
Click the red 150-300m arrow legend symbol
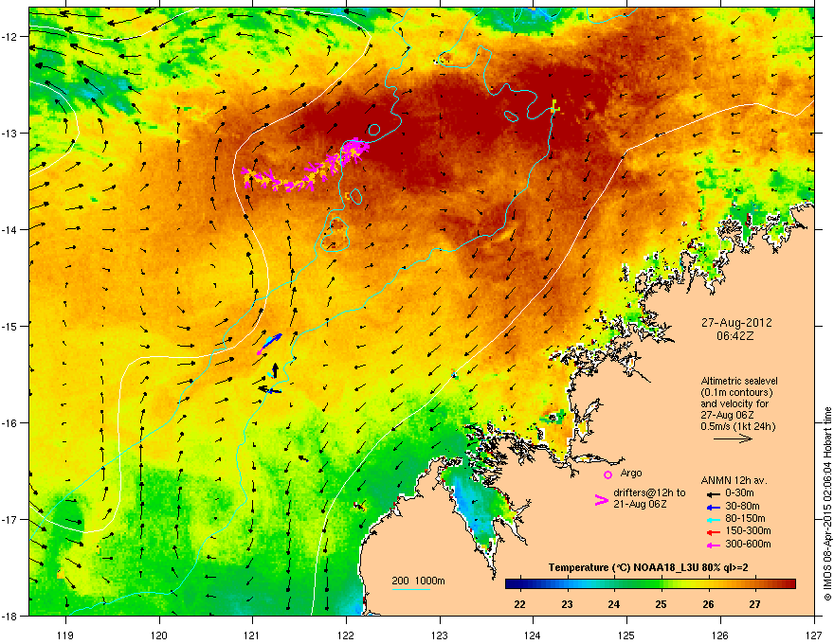pos(714,532)
